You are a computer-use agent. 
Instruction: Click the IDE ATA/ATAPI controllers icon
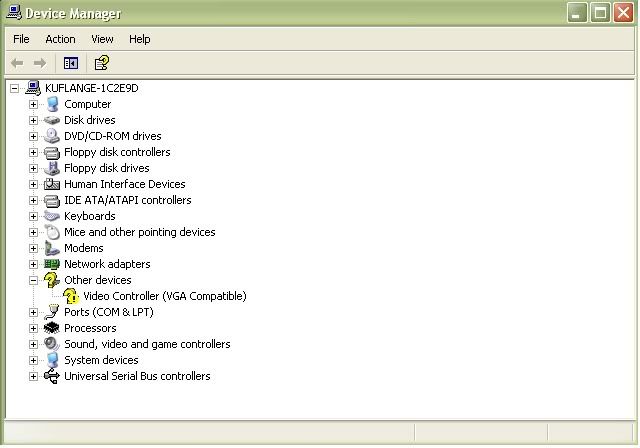coord(52,201)
